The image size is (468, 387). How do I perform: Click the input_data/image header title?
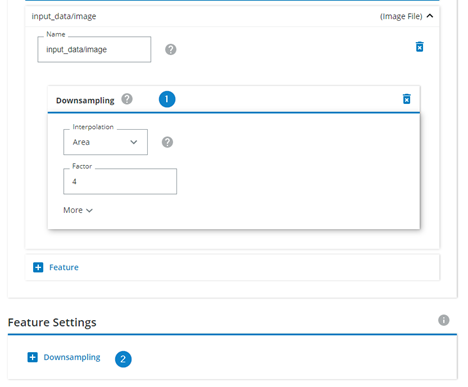pos(64,16)
